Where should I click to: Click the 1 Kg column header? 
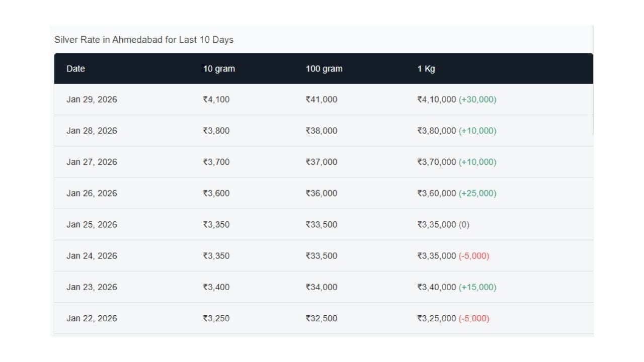click(x=426, y=69)
